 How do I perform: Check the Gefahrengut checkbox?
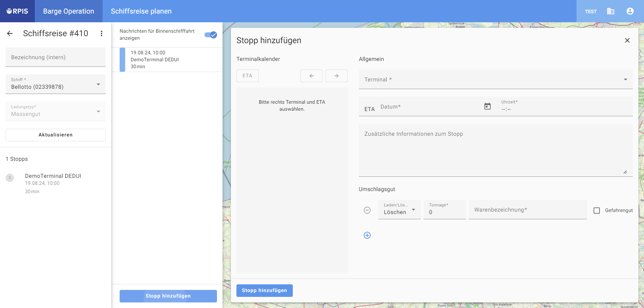(597, 211)
